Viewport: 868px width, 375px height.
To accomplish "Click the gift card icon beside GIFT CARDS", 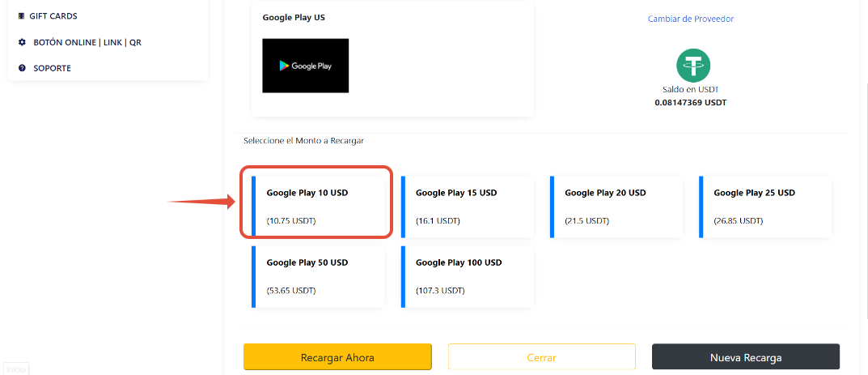I will tap(22, 16).
